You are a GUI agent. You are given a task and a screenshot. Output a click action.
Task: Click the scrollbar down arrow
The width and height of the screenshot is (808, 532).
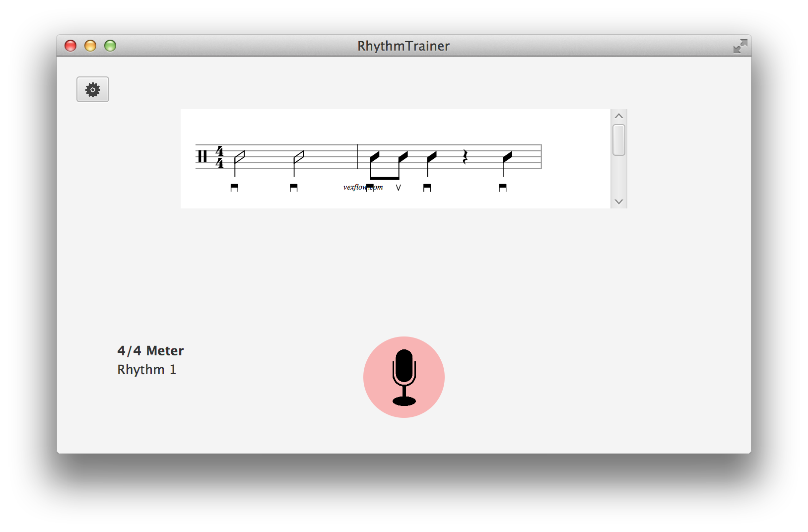pos(619,201)
